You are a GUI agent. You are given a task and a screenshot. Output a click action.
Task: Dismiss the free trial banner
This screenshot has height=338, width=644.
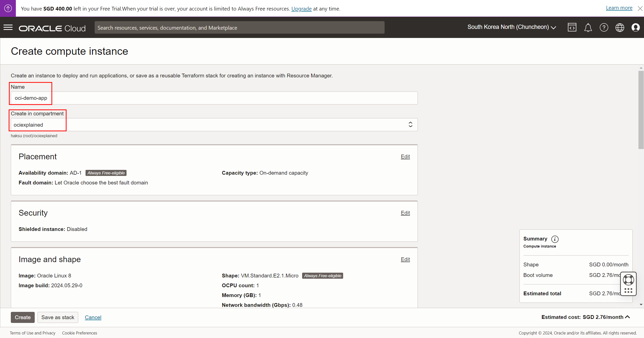coord(640,9)
